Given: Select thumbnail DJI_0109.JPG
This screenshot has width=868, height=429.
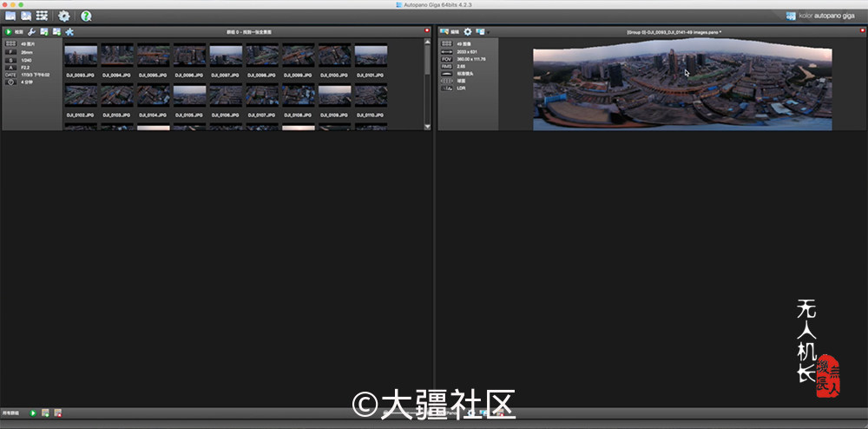Looking at the screenshot, I should point(334,96).
